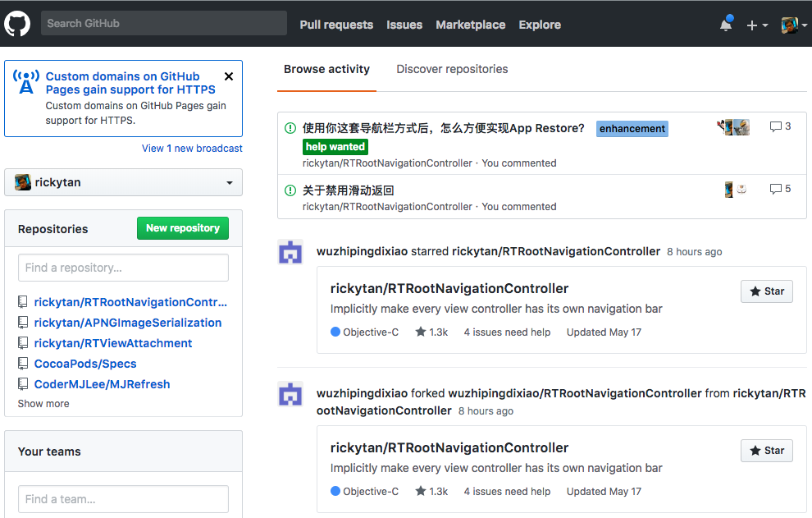Open the Custom domains HTTPS announcement link

(x=130, y=83)
